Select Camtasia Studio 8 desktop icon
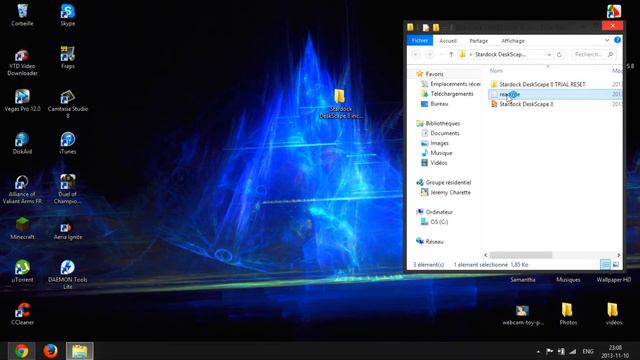This screenshot has height=360, width=640. pyautogui.click(x=68, y=104)
